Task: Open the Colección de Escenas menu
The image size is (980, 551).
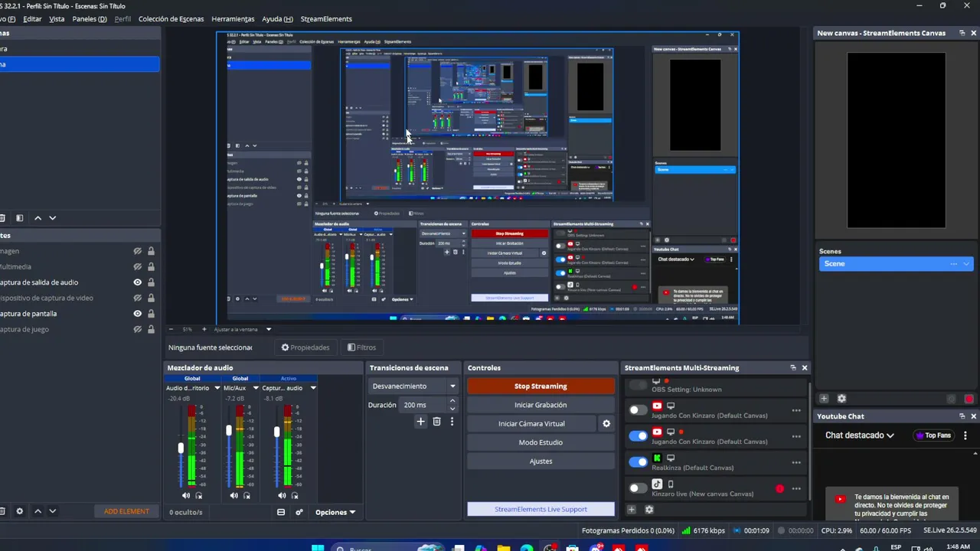Action: [x=171, y=19]
